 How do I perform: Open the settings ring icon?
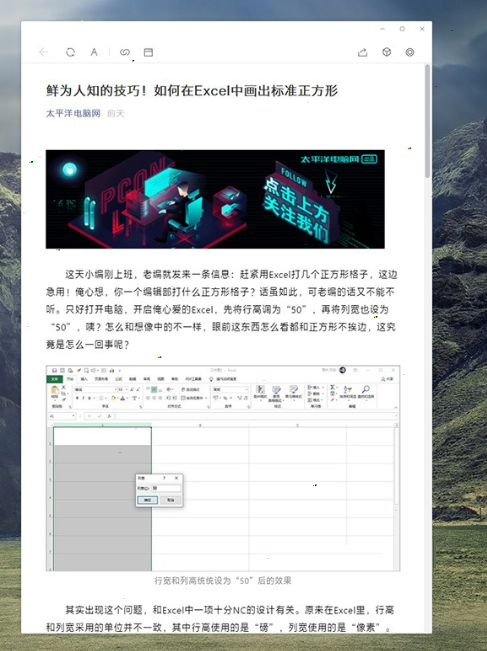click(410, 52)
